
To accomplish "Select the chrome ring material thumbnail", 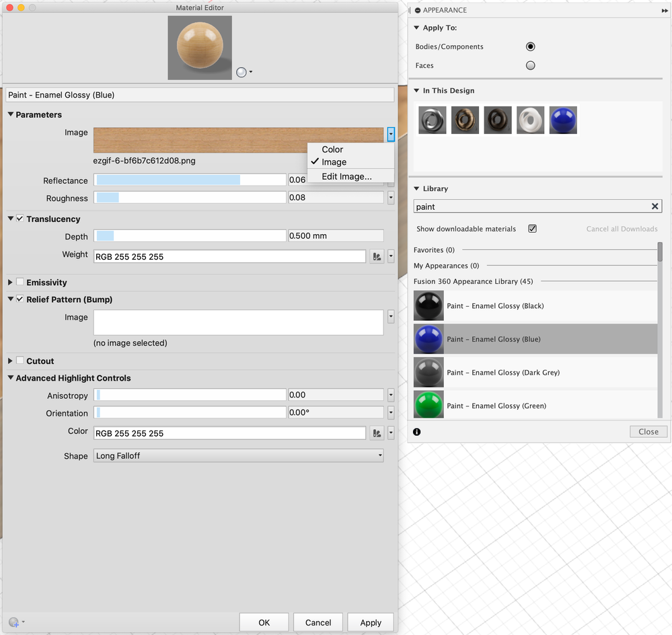I will coord(432,120).
